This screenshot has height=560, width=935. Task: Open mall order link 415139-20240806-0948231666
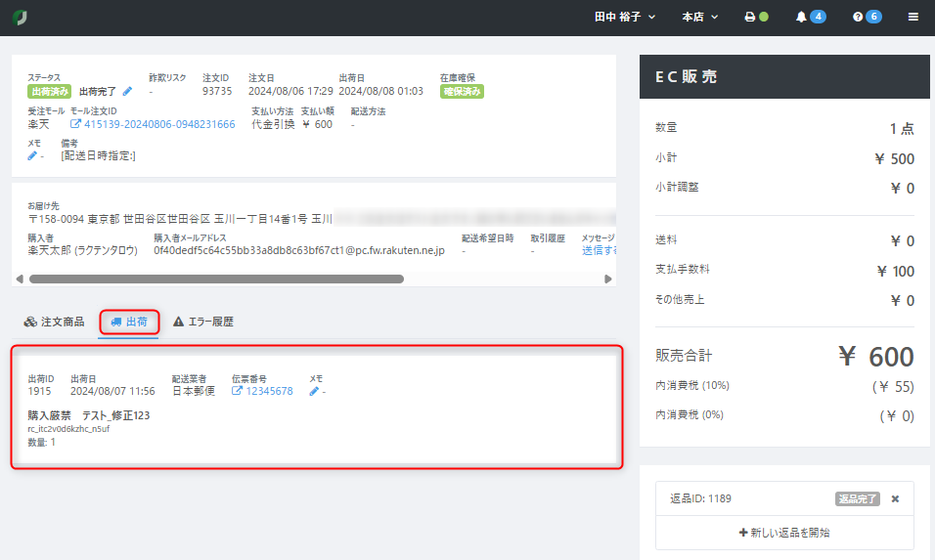[153, 124]
